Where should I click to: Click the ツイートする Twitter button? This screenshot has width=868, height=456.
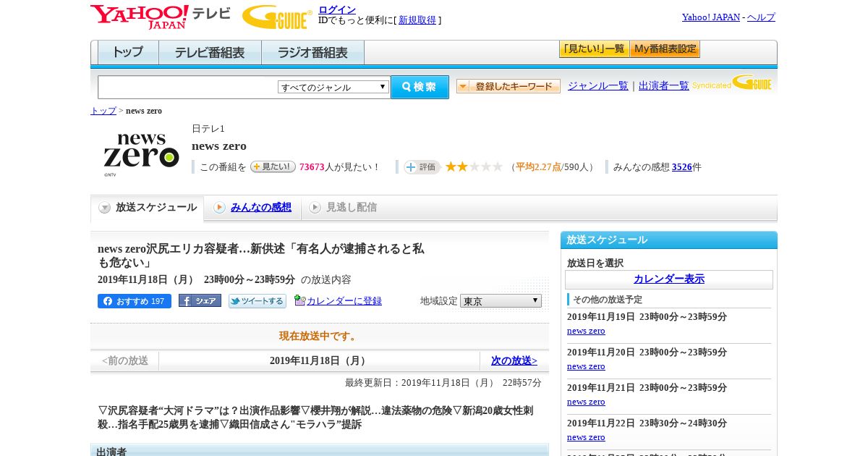(x=258, y=301)
